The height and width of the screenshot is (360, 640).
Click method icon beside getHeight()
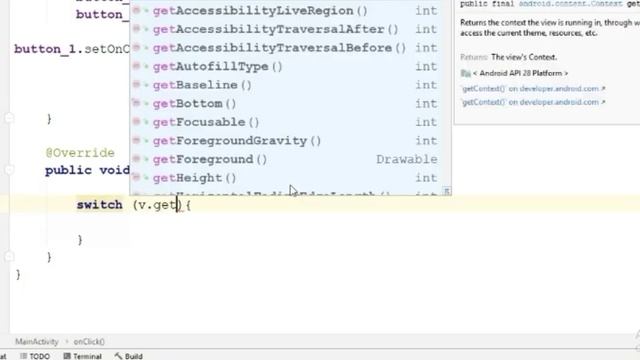tap(137, 178)
